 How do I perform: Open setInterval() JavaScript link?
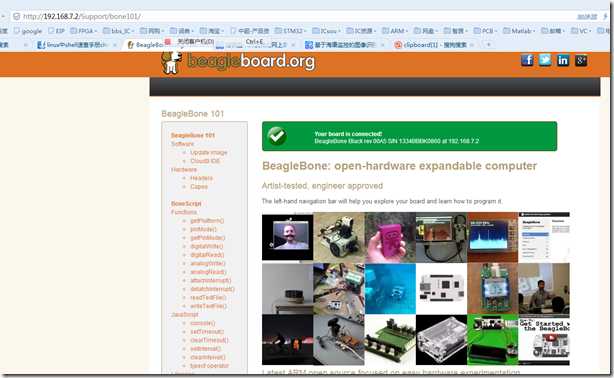click(x=206, y=349)
